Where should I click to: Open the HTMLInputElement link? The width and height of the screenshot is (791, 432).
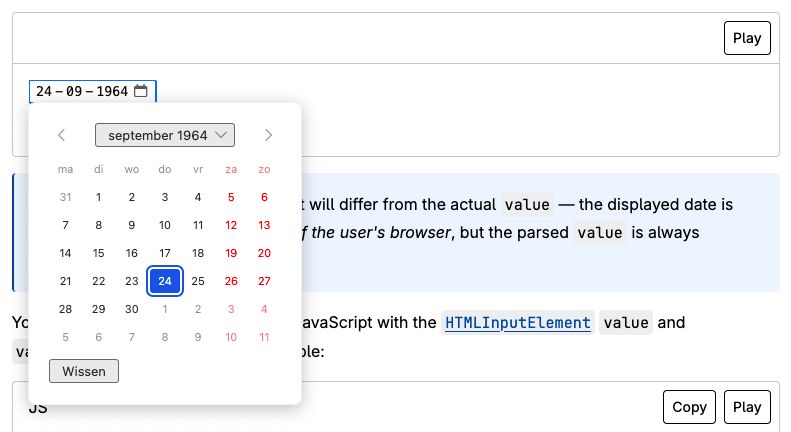point(518,322)
